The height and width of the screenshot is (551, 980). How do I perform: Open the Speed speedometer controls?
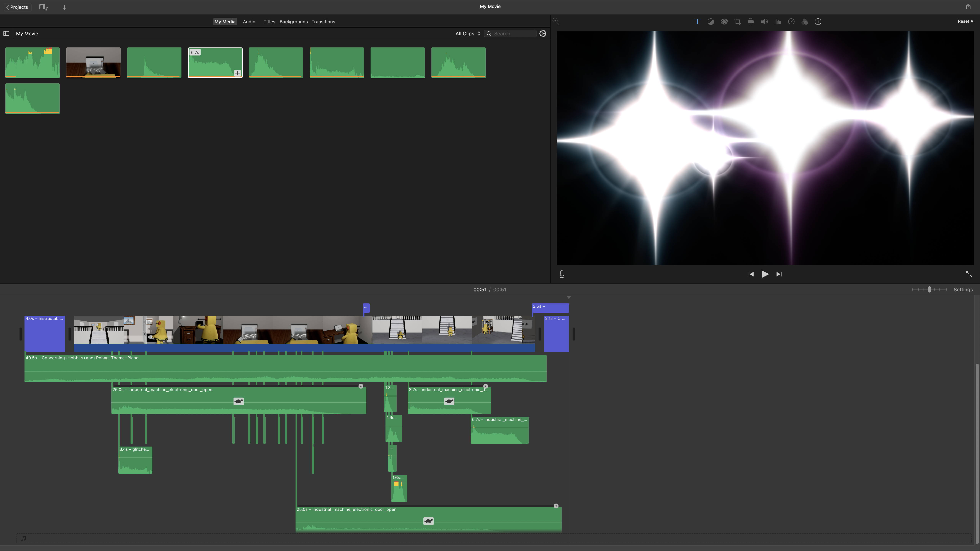tap(791, 22)
